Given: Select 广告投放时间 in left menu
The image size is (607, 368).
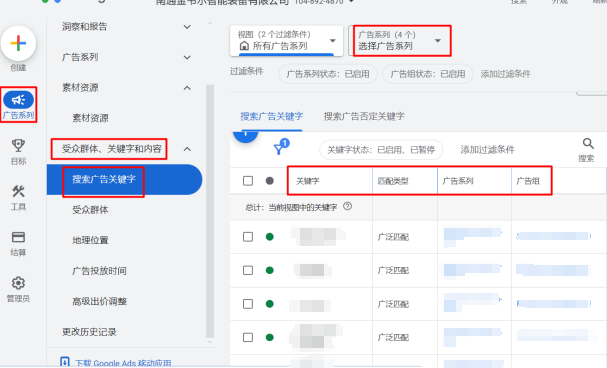Looking at the screenshot, I should tap(99, 271).
